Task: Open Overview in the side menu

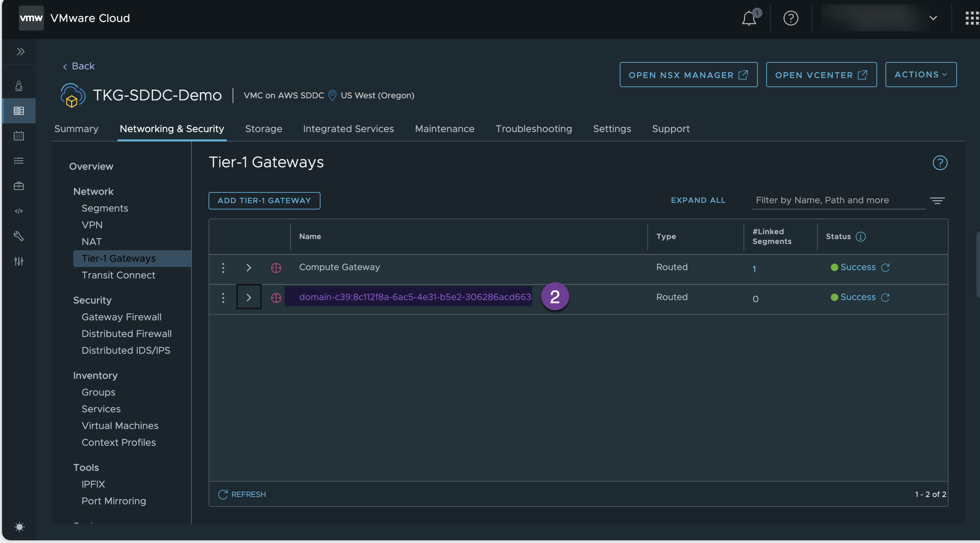Action: 91,166
